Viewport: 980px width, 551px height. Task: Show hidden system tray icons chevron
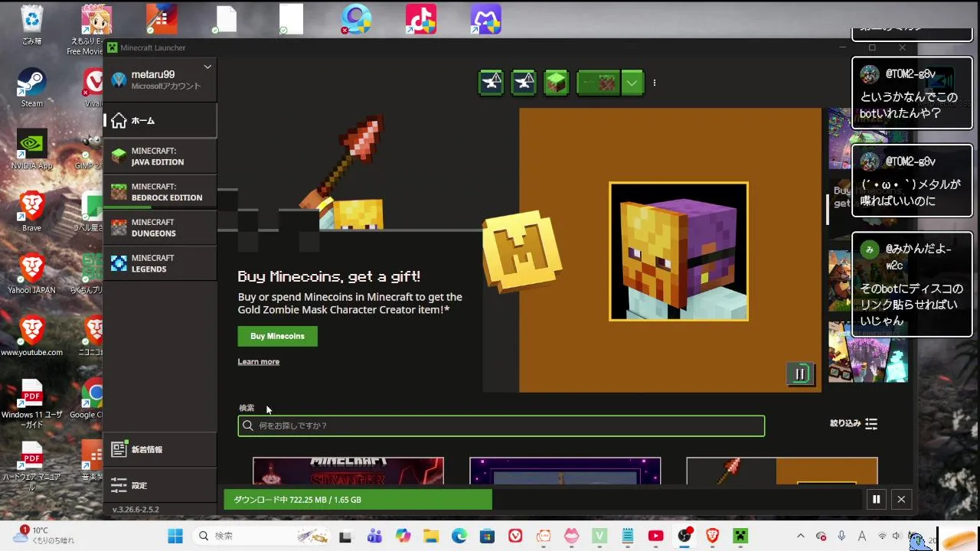point(801,536)
